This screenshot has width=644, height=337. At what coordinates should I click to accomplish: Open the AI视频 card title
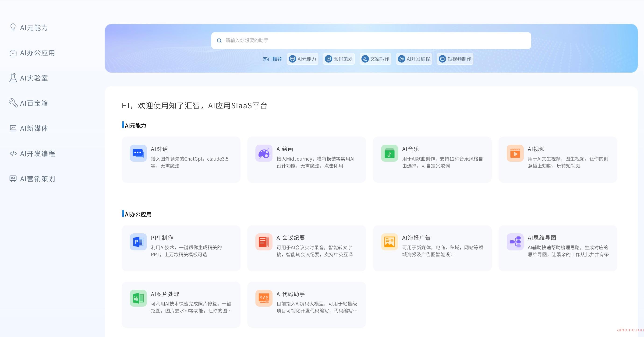tap(536, 149)
